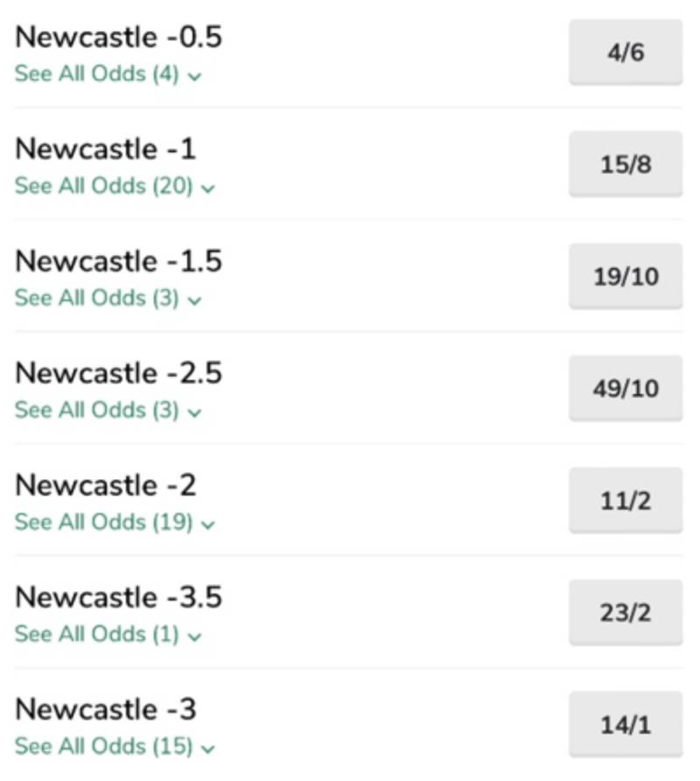Click the Newcastle -2 market title
Image resolution: width=700 pixels, height=781 pixels.
point(105,486)
